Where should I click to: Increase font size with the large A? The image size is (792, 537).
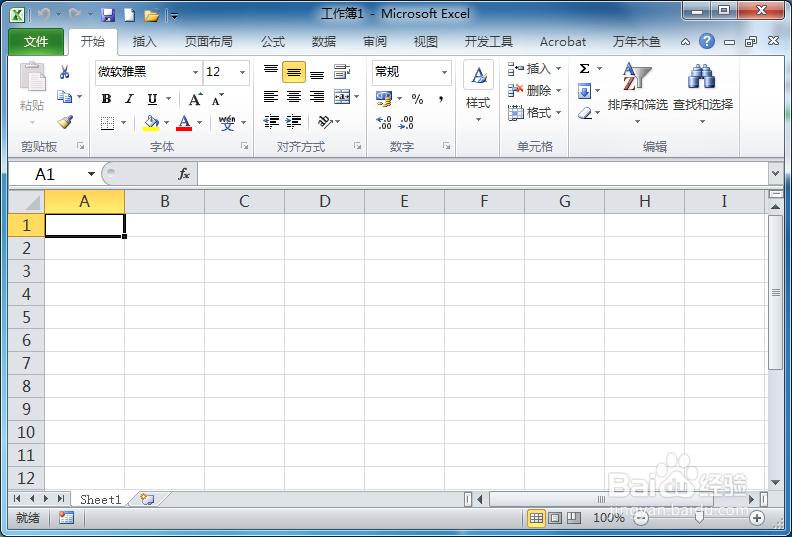(195, 99)
